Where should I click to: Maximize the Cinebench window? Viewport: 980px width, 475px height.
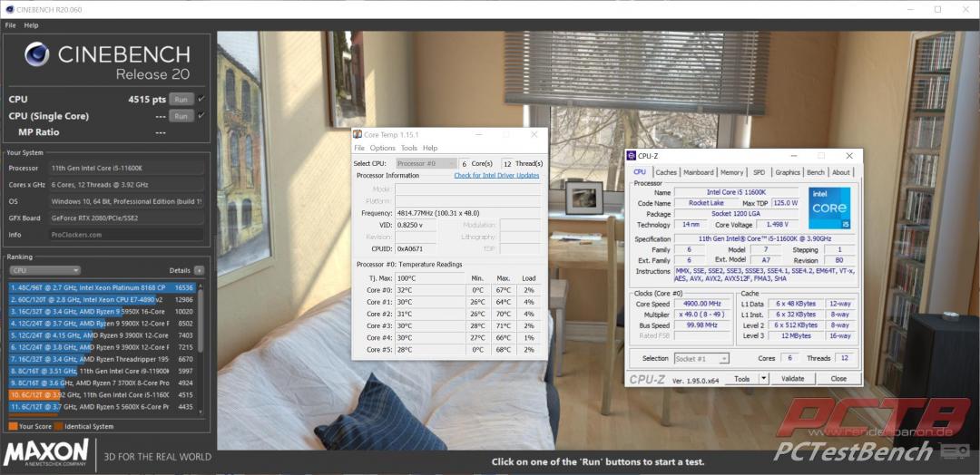pyautogui.click(x=937, y=9)
